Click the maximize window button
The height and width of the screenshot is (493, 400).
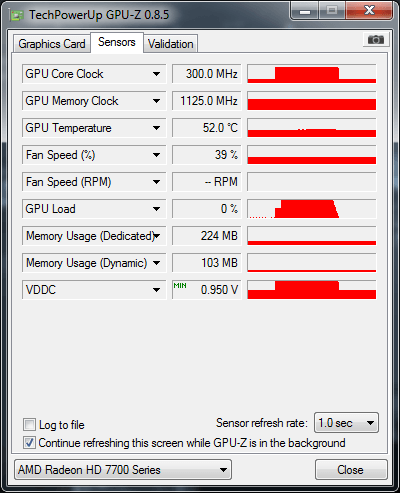332,11
